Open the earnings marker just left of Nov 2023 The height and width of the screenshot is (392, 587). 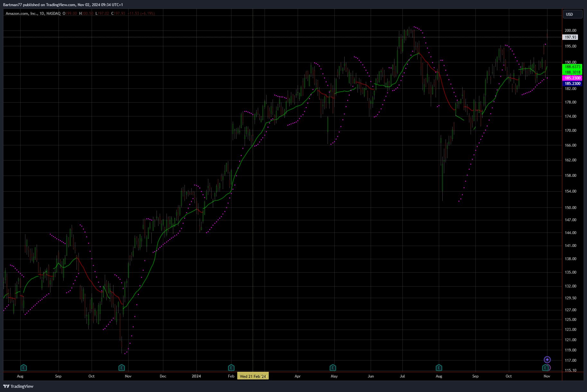[x=122, y=368]
